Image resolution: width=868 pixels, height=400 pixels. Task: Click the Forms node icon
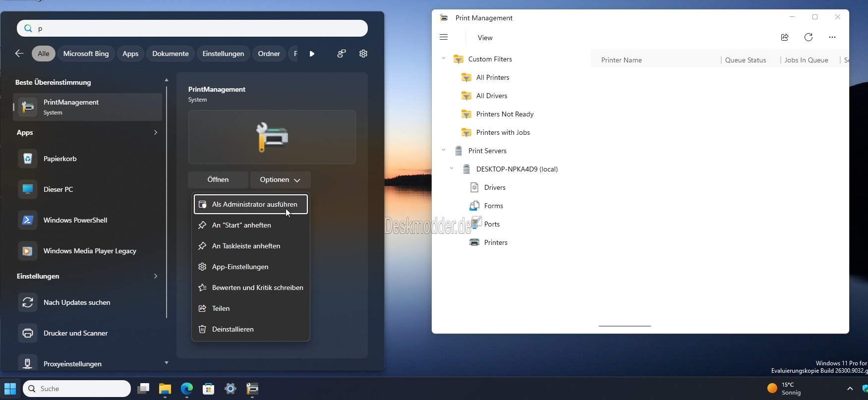point(474,206)
